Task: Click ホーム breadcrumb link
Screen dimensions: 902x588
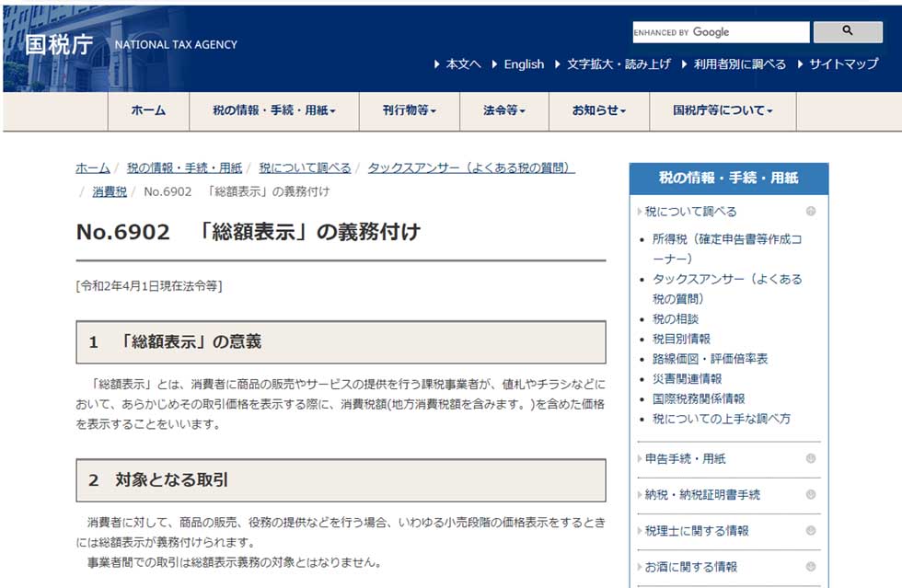Action: tap(93, 168)
